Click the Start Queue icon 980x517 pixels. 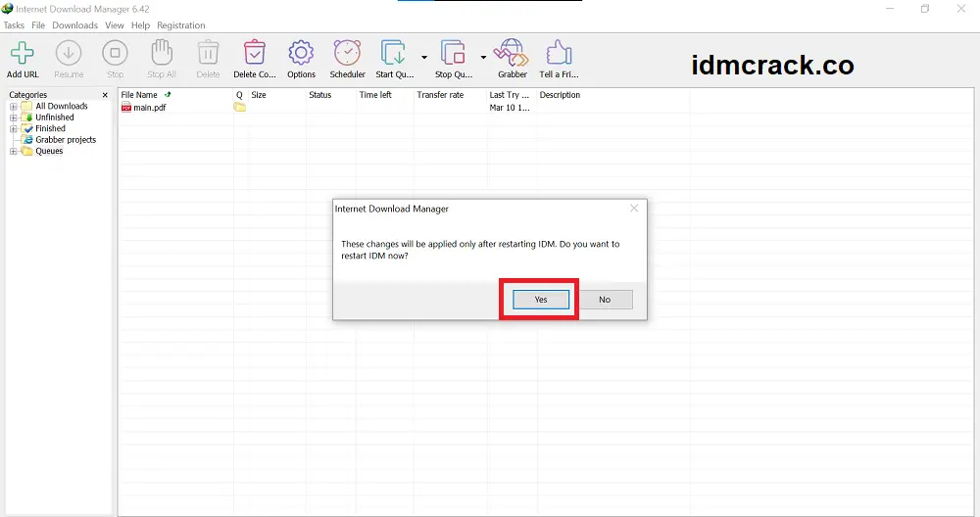tap(394, 53)
